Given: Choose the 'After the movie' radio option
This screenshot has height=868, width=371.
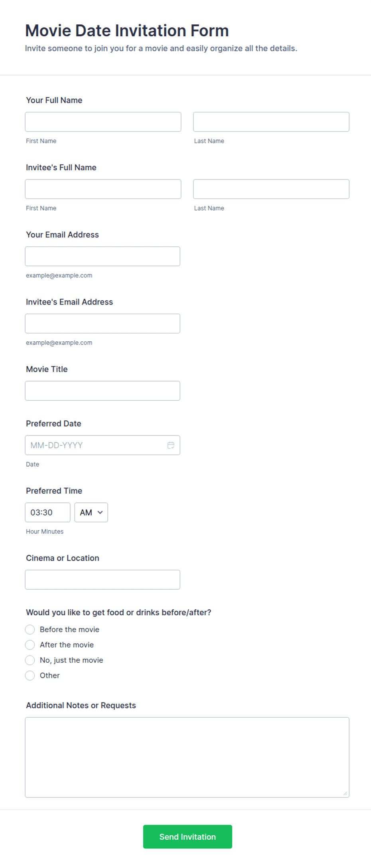Looking at the screenshot, I should (30, 645).
